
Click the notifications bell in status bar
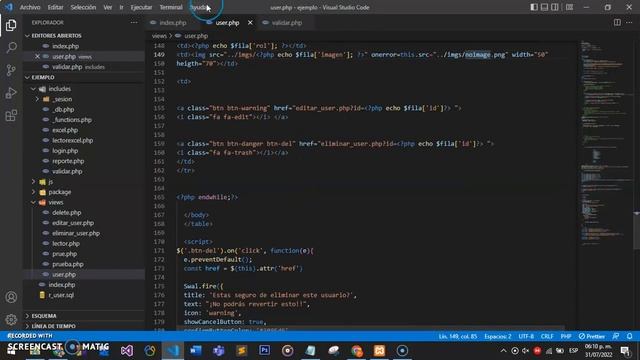tap(629, 336)
